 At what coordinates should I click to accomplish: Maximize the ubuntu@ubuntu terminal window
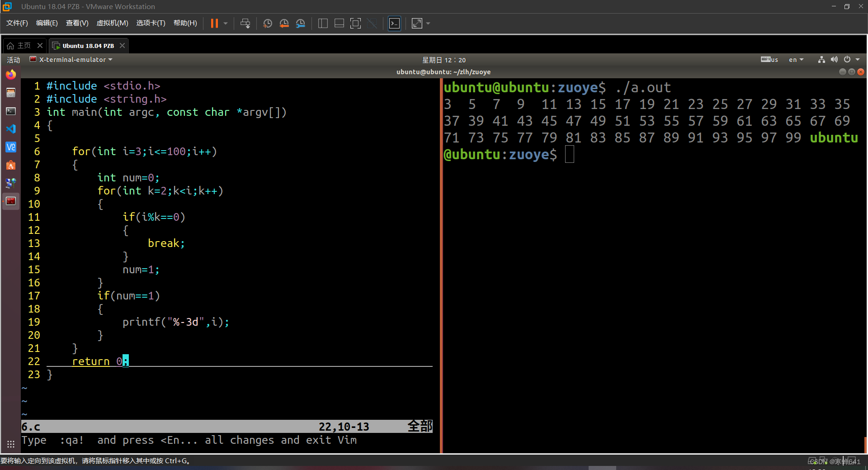[851, 72]
